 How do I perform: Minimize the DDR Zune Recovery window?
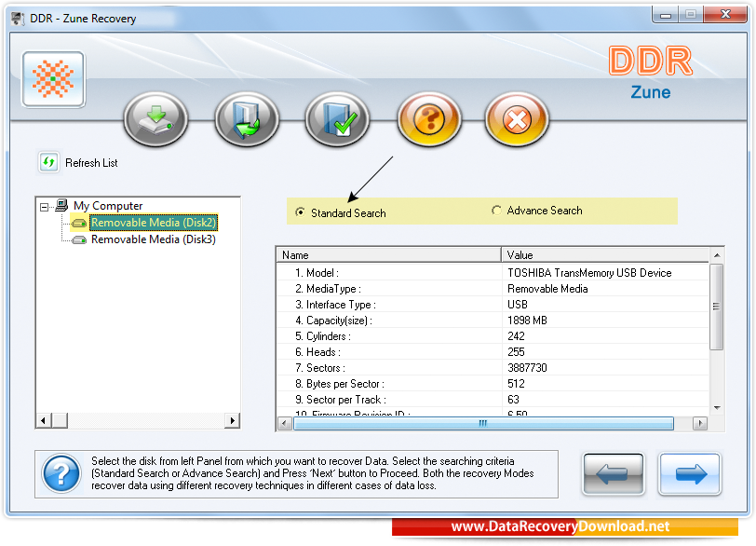[x=666, y=15]
